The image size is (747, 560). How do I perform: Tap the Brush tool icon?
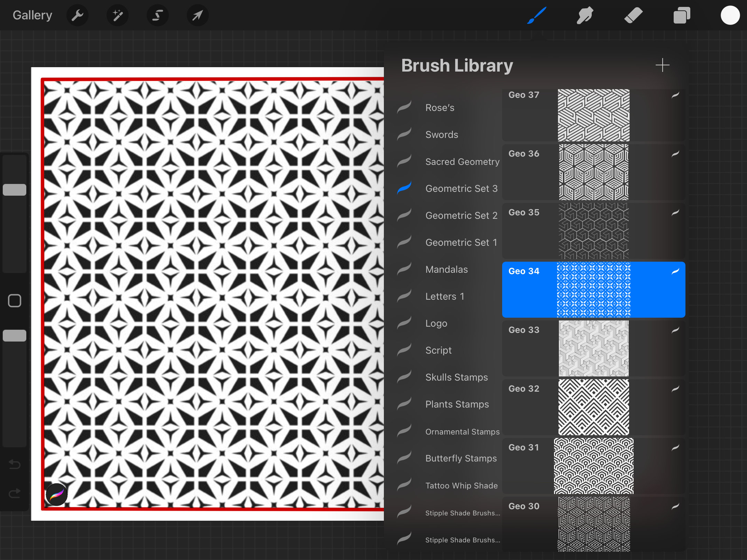(x=536, y=15)
